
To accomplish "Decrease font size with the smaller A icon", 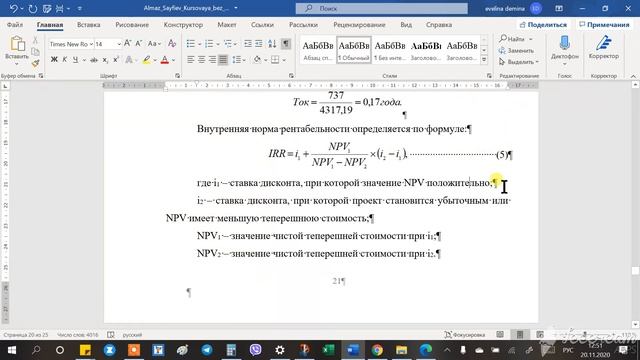I will point(138,43).
